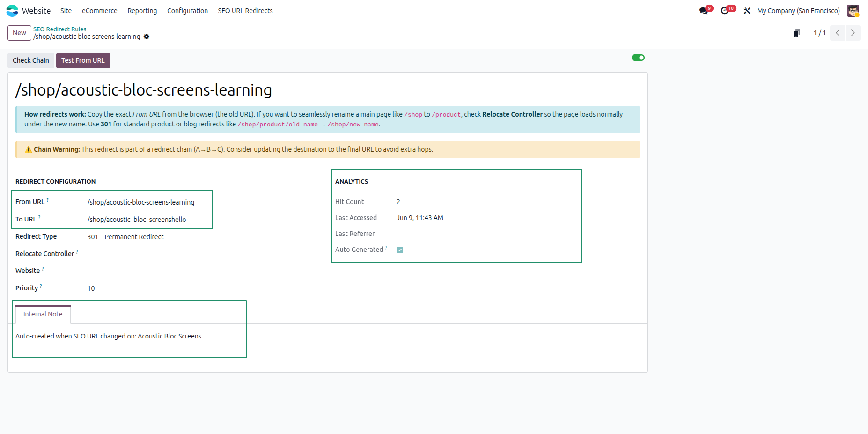
Task: Click the Priority value field
Action: [203, 288]
